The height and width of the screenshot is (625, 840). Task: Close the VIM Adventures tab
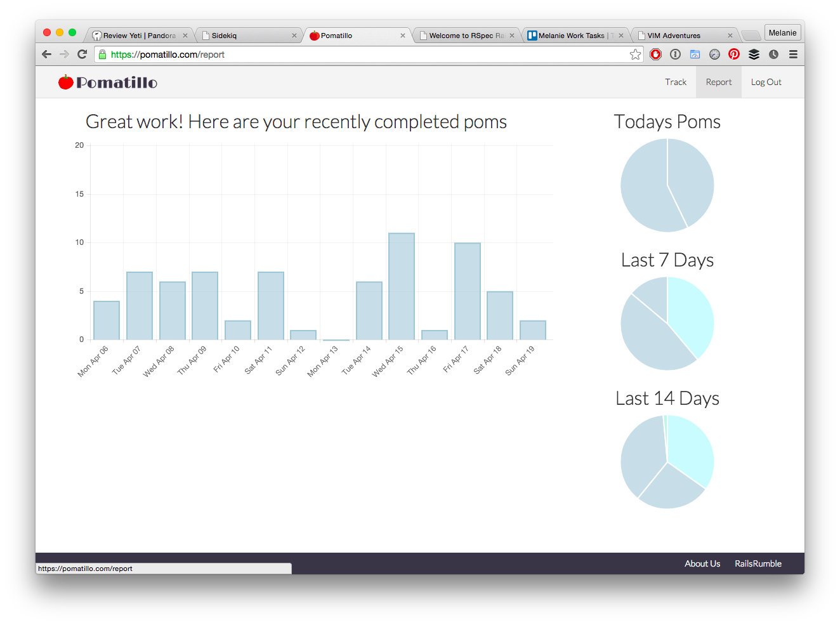(730, 36)
